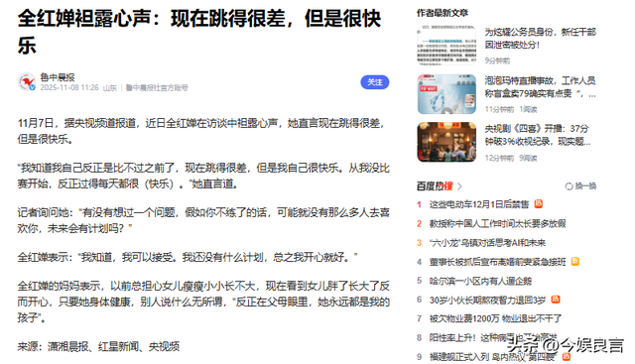Click hot badge beside 这些电动车12月1日后禁售
Viewport: 635px width, 364px height.
point(538,203)
